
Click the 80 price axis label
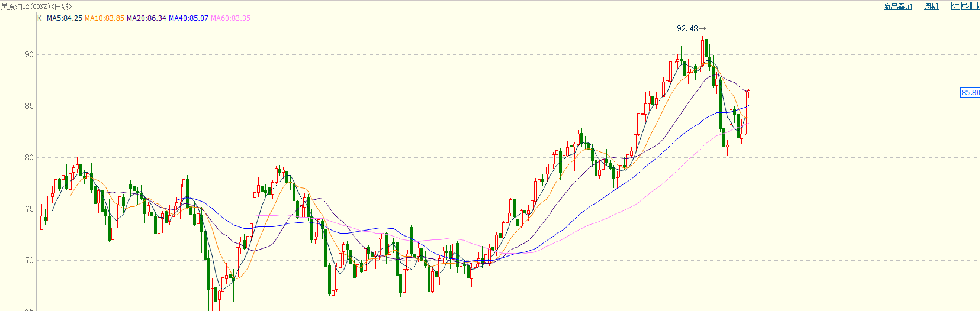click(x=29, y=157)
